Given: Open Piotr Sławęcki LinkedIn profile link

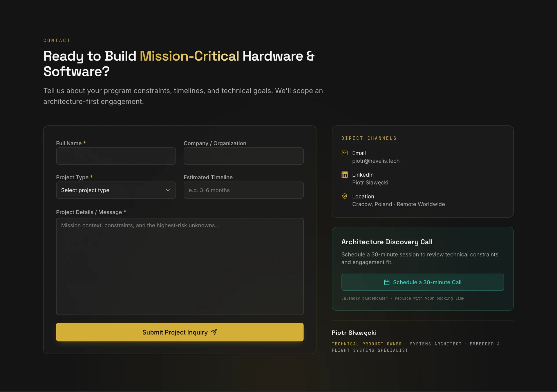Looking at the screenshot, I should click(x=370, y=183).
